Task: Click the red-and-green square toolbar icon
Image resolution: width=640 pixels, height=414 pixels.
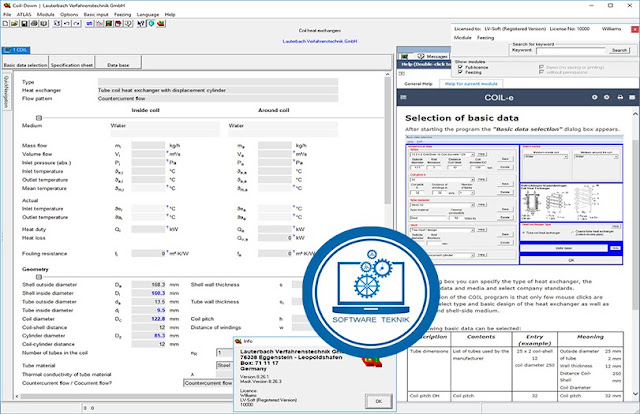Action: (x=109, y=24)
